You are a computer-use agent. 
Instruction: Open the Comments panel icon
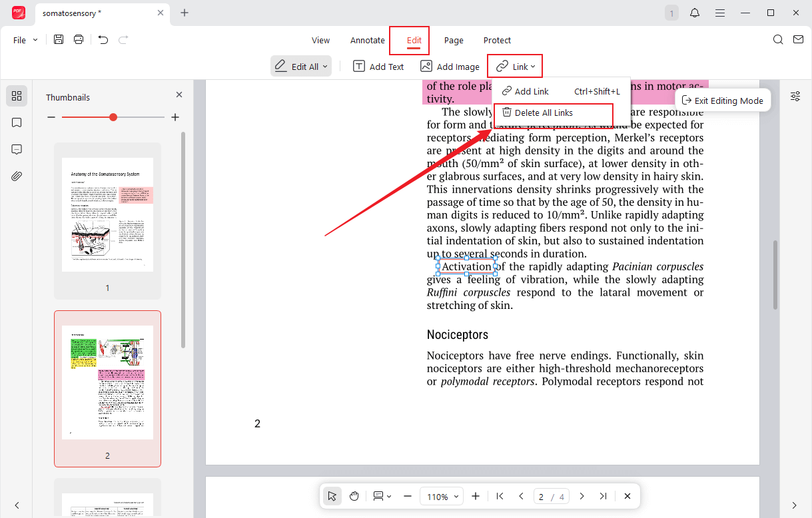point(16,149)
